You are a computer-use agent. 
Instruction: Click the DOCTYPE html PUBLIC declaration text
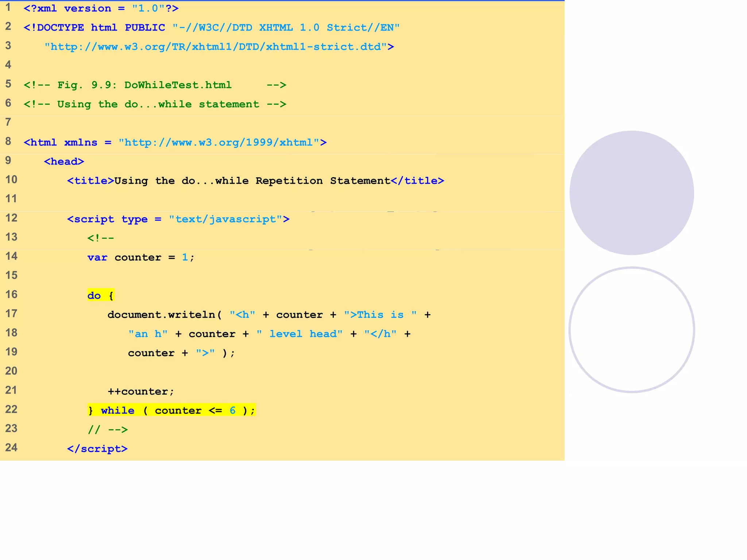click(x=212, y=28)
